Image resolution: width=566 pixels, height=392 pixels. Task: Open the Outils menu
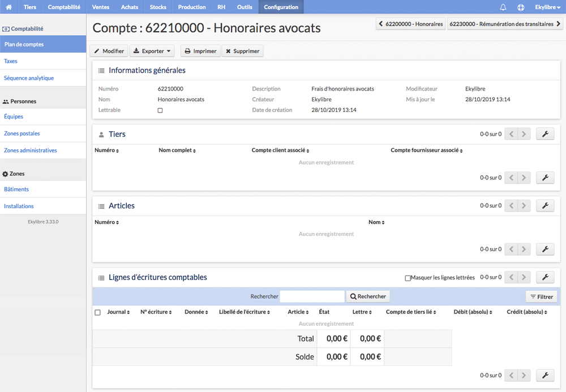click(245, 7)
